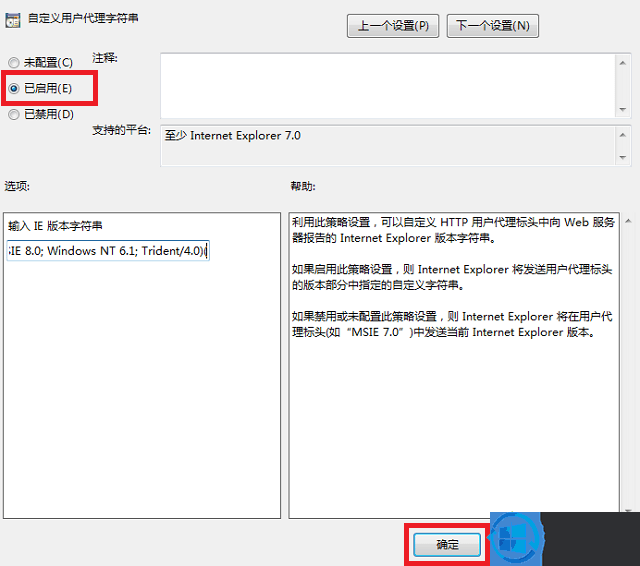Click the policy setting icon beside the title
This screenshot has height=566, width=640.
[13, 20]
